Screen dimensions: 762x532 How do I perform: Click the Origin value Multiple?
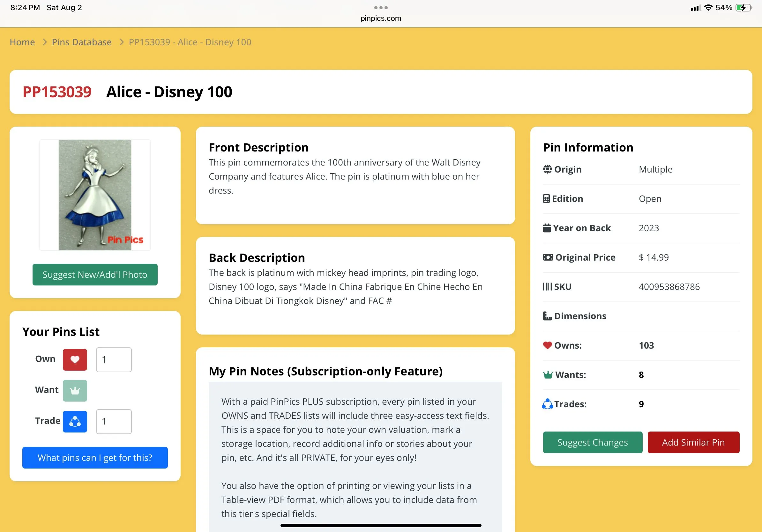click(x=656, y=169)
